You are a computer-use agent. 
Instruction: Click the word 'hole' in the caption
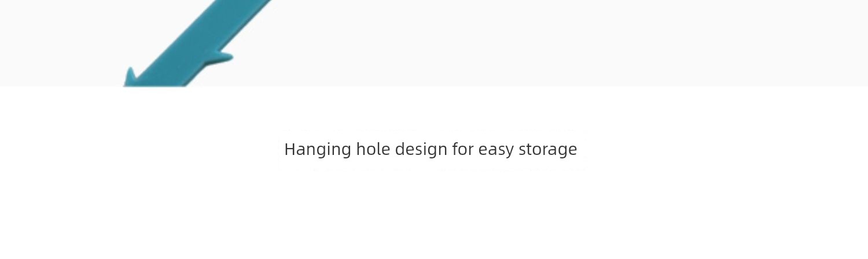(373, 149)
